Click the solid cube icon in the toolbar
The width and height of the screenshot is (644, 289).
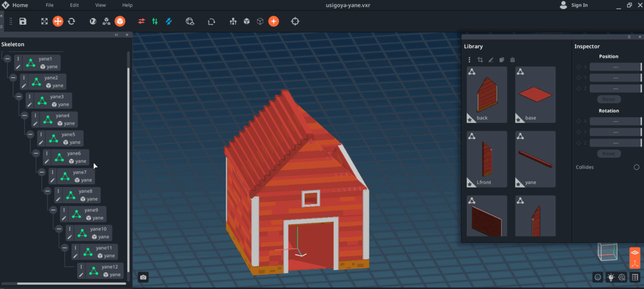pyautogui.click(x=246, y=21)
